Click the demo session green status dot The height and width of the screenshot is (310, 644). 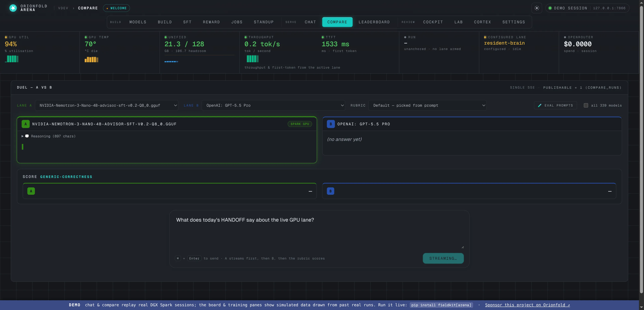[550, 8]
